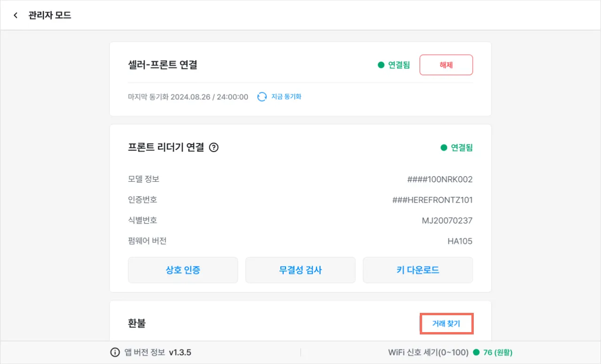The image size is (601, 364).
Task: Click the app version number v1.3.5
Action: pyautogui.click(x=180, y=352)
